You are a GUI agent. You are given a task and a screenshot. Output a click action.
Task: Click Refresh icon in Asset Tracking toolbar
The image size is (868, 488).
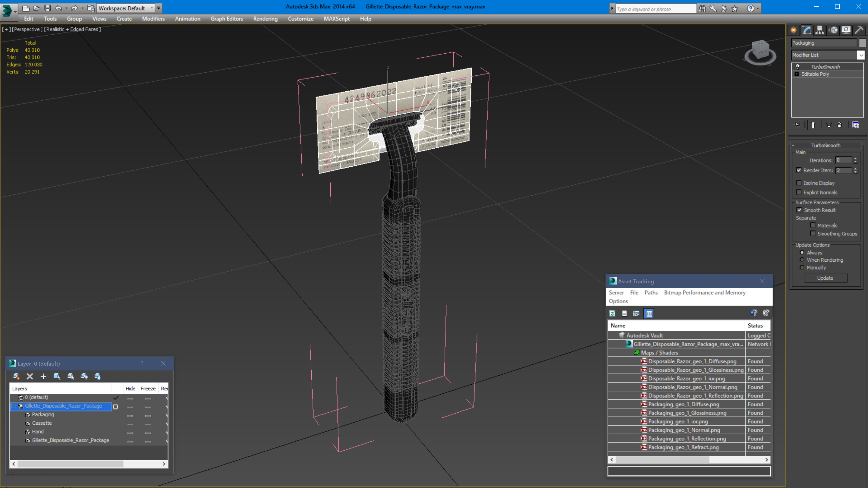coord(612,313)
